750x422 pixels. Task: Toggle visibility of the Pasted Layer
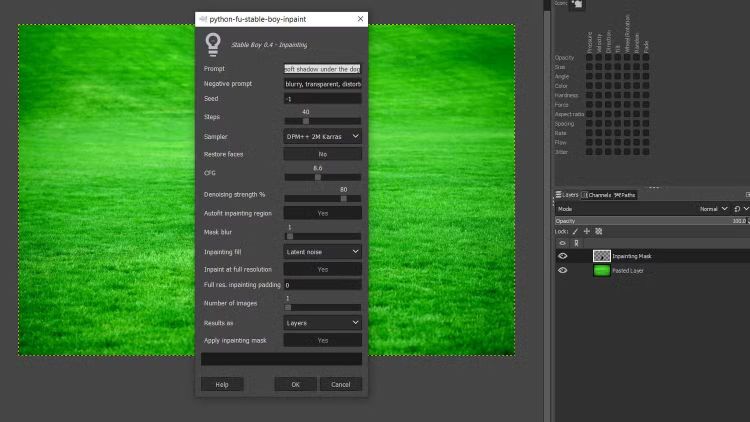click(x=563, y=270)
